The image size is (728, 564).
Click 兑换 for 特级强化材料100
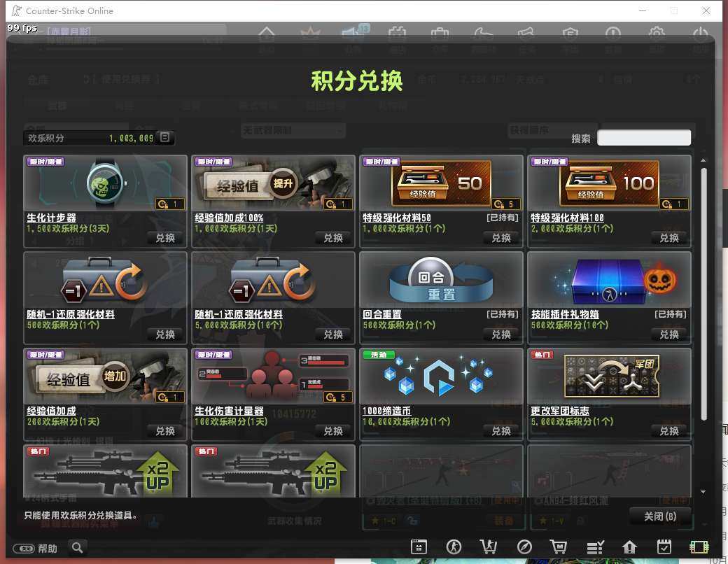pos(669,238)
